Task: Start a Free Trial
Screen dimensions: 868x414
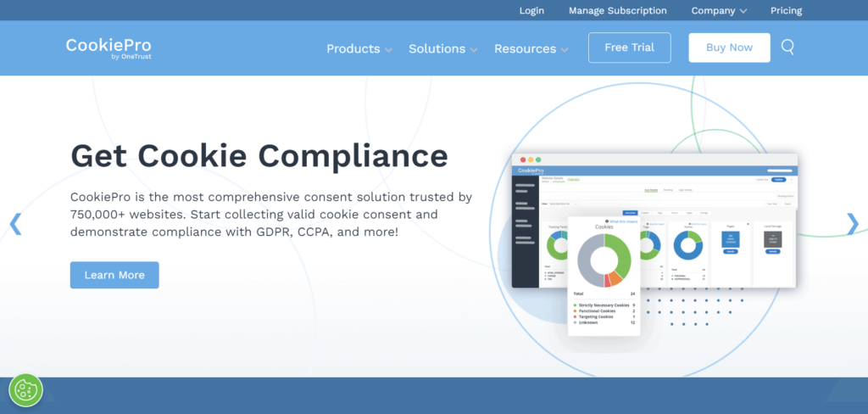Action: click(629, 48)
